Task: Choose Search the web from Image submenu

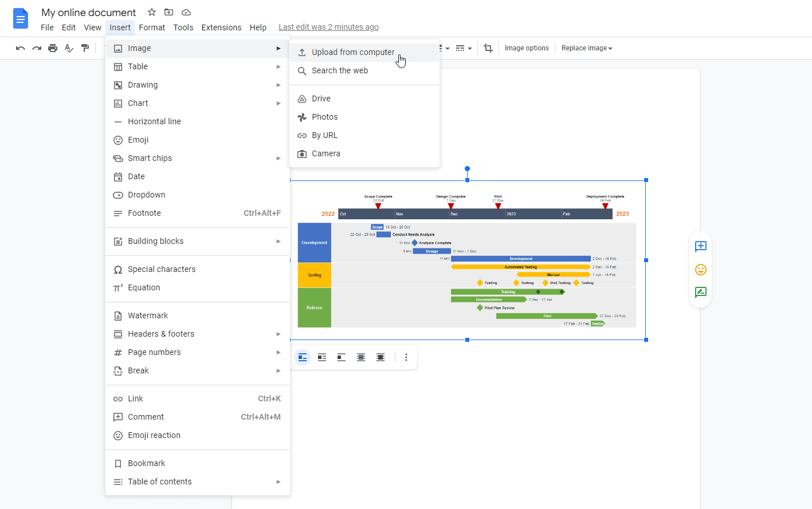Action: pos(339,70)
